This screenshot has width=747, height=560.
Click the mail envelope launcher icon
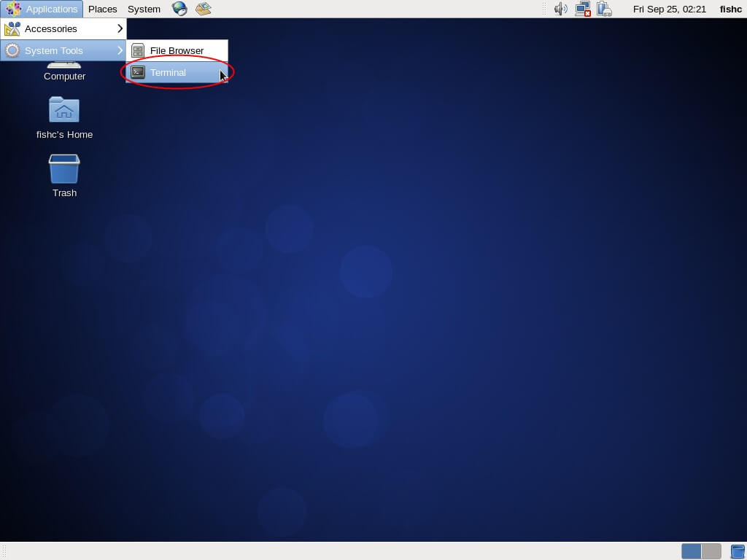(204, 9)
